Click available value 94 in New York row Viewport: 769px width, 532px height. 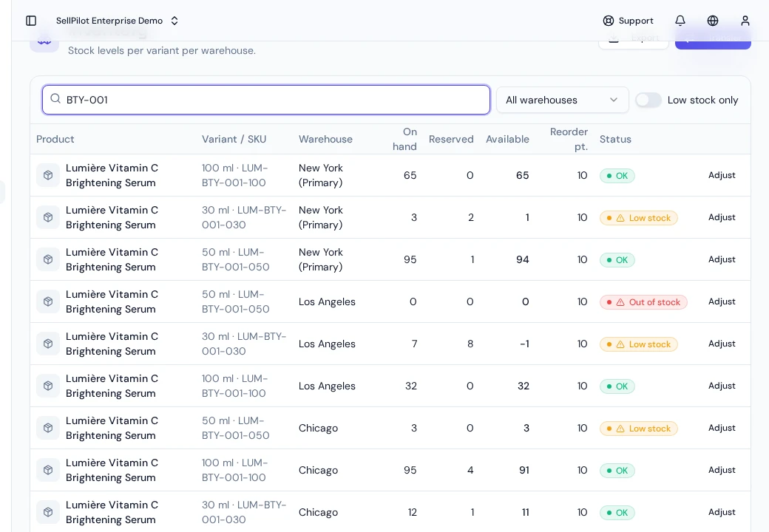pos(522,259)
